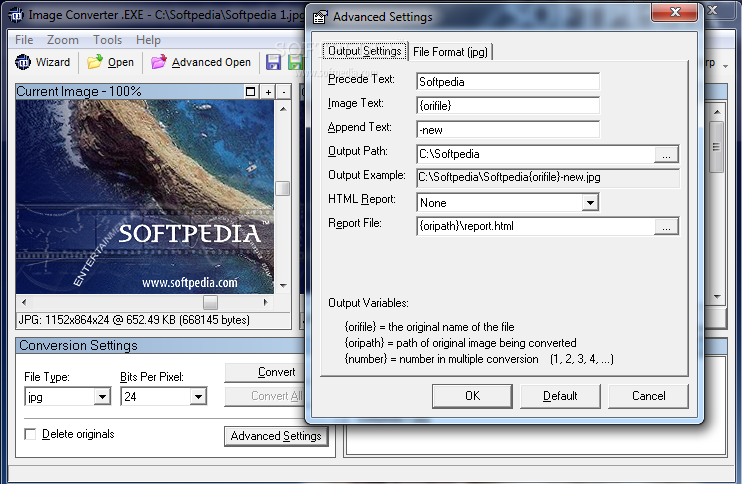
Task: Click the Advanced Settings dialog title icon
Action: pos(320,17)
